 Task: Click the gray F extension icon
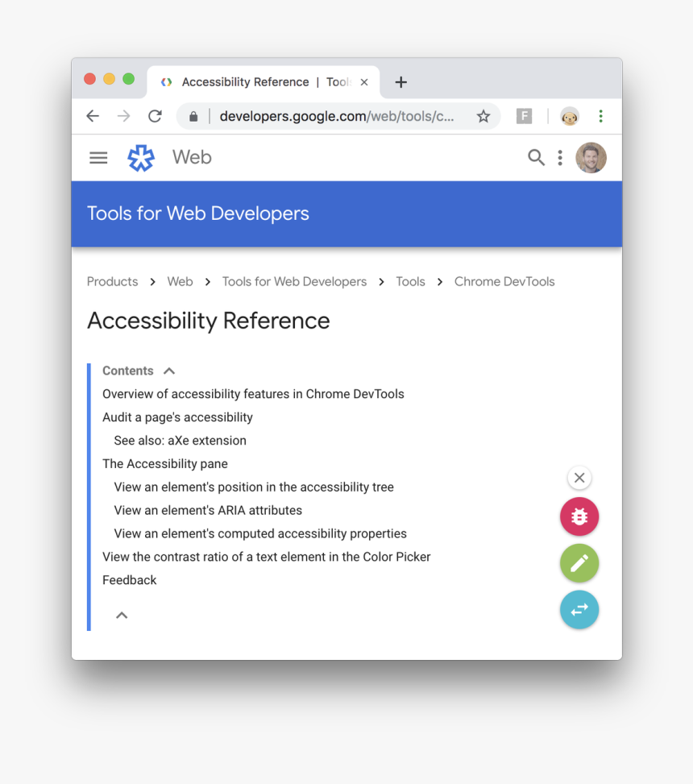(x=524, y=116)
